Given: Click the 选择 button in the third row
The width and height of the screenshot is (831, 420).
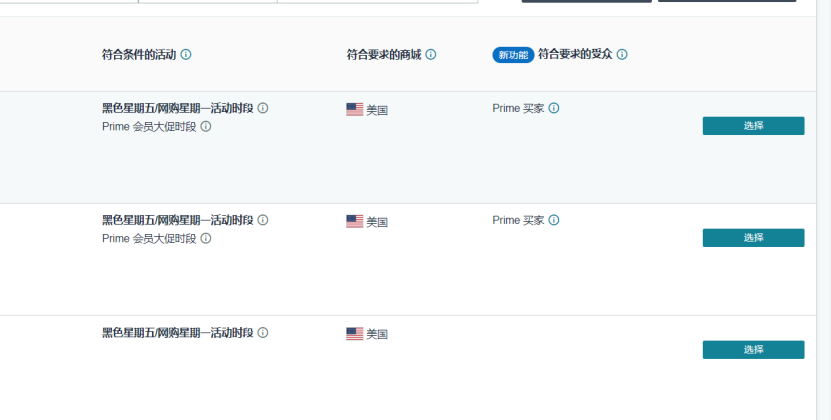Looking at the screenshot, I should click(x=753, y=349).
